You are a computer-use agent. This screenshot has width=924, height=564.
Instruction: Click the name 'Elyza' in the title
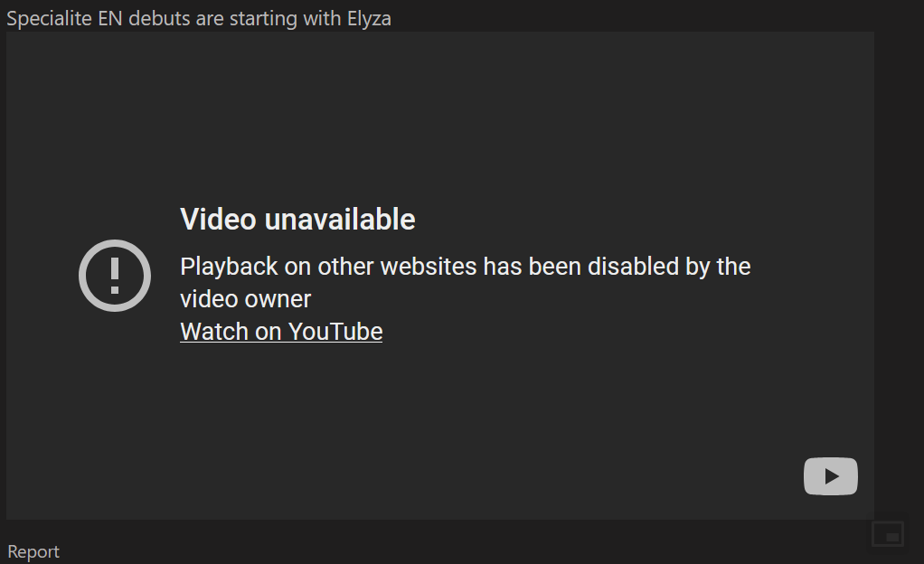click(x=369, y=19)
